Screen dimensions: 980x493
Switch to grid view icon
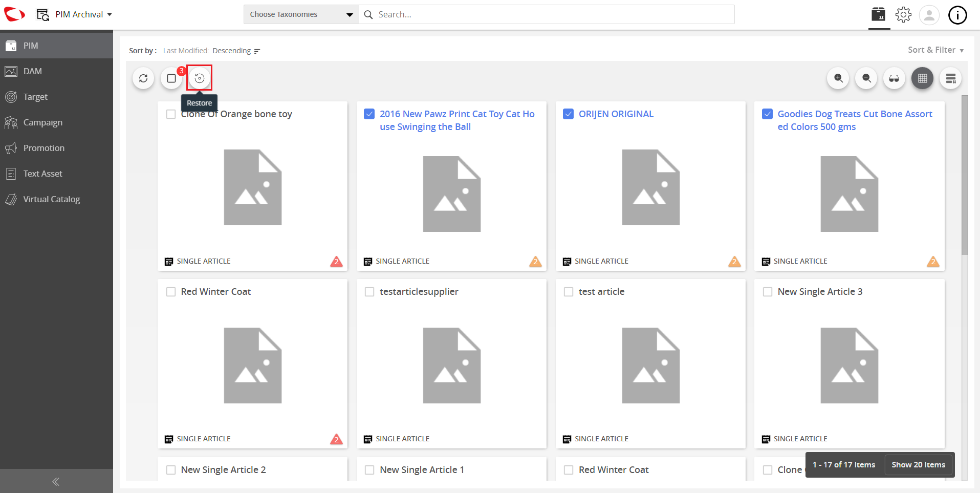922,78
